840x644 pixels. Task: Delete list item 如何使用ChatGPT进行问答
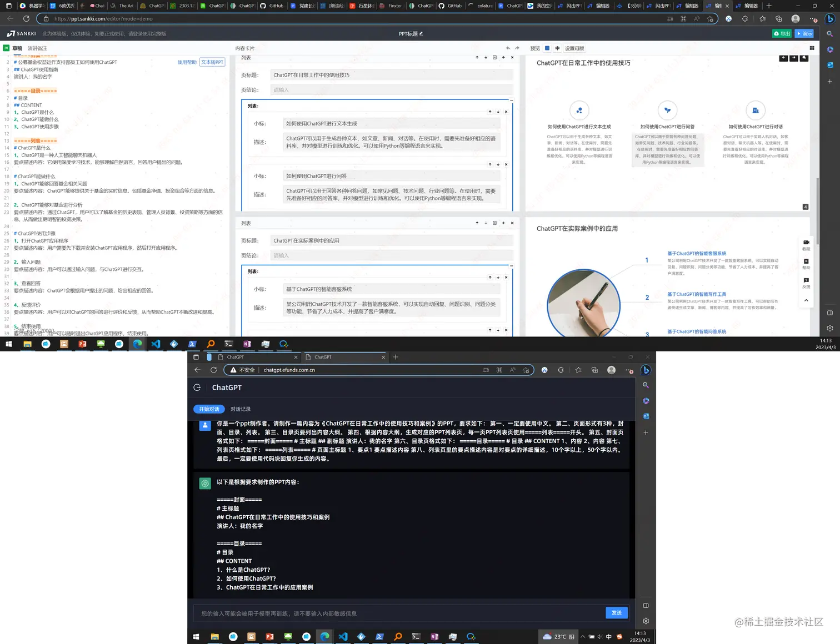506,164
